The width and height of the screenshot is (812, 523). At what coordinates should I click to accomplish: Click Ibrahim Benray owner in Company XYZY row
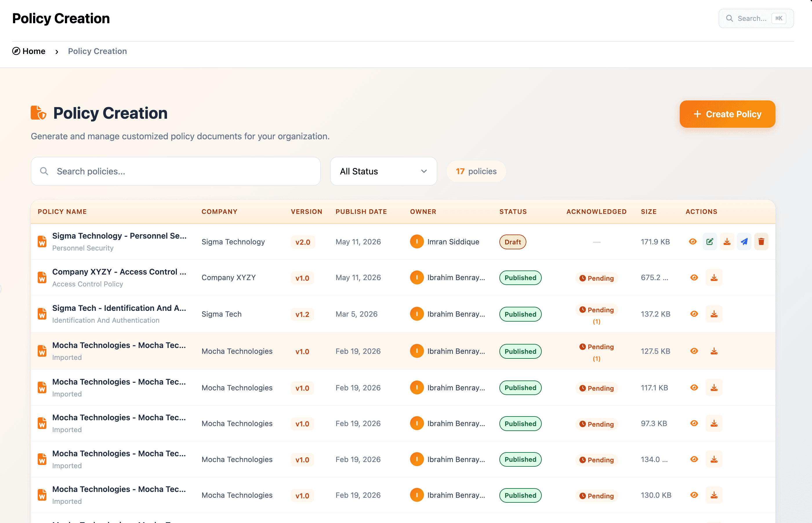click(x=456, y=277)
